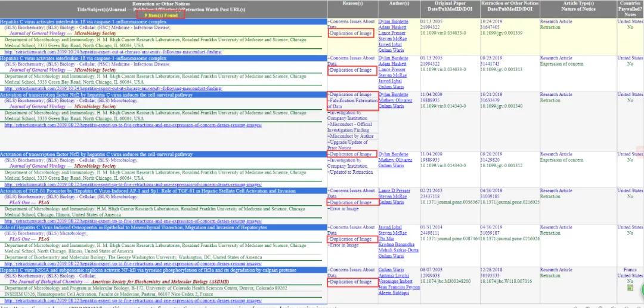644x308 pixels.
Task: Click PubMed ID 24498111
Action: 431,233
